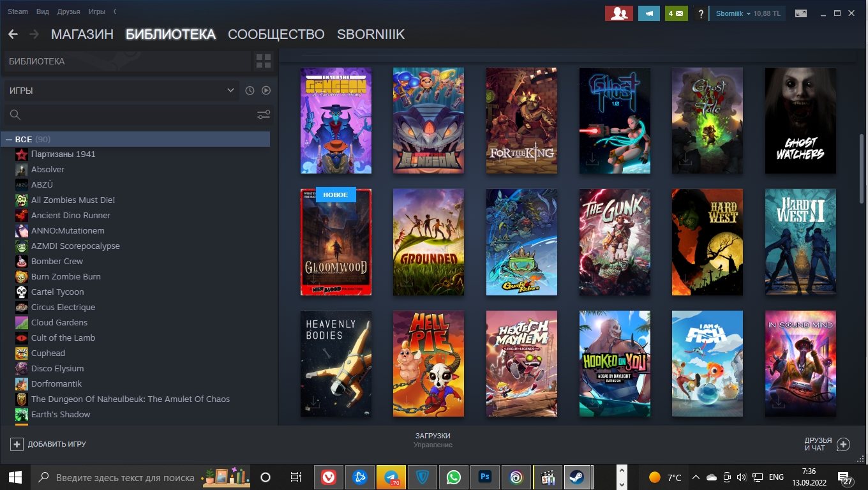This screenshot has width=868, height=490.
Task: Open the Партизаны 1941 game icon
Action: coord(22,154)
